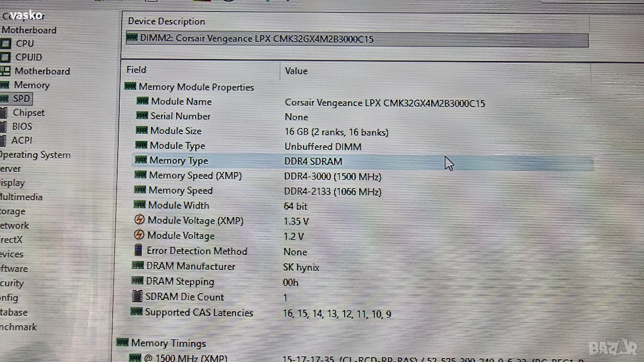Click the SDRAM Die Count icon
The width and height of the screenshot is (644, 362).
click(x=137, y=297)
